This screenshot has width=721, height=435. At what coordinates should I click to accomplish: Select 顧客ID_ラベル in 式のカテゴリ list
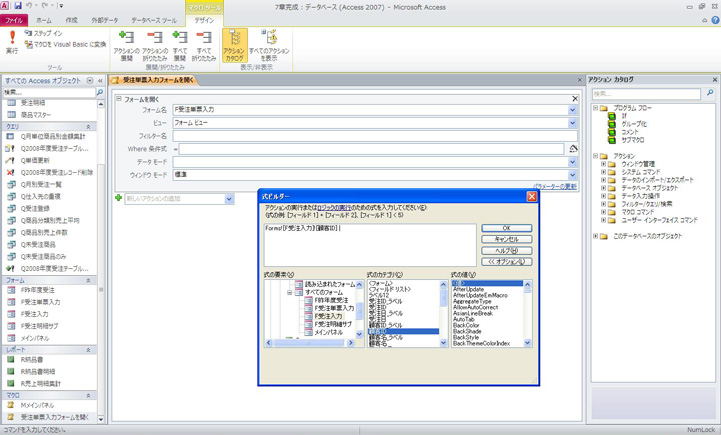pyautogui.click(x=385, y=325)
